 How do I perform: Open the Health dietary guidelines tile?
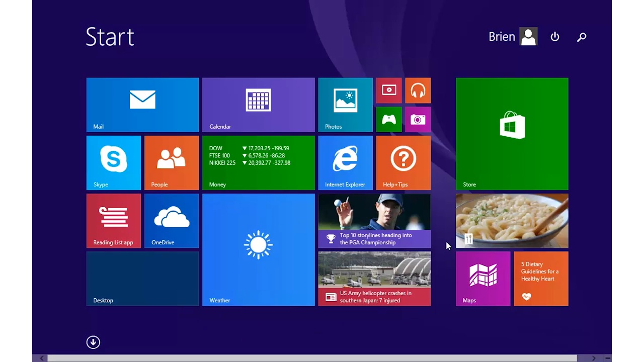tap(541, 279)
